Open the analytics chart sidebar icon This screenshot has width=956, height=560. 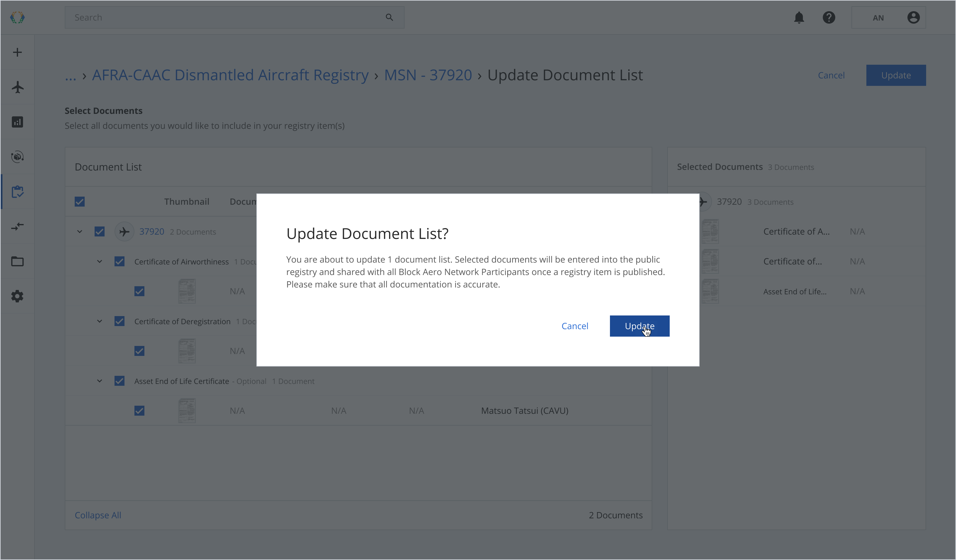pyautogui.click(x=17, y=122)
